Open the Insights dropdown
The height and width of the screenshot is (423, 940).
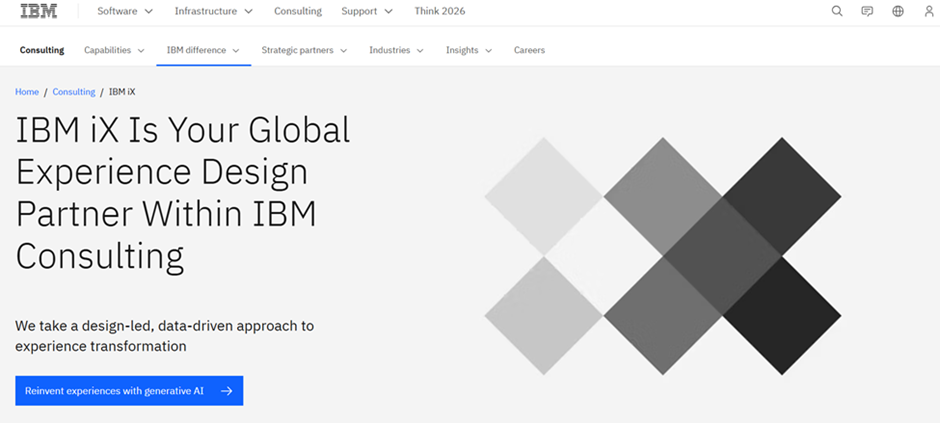coord(469,50)
